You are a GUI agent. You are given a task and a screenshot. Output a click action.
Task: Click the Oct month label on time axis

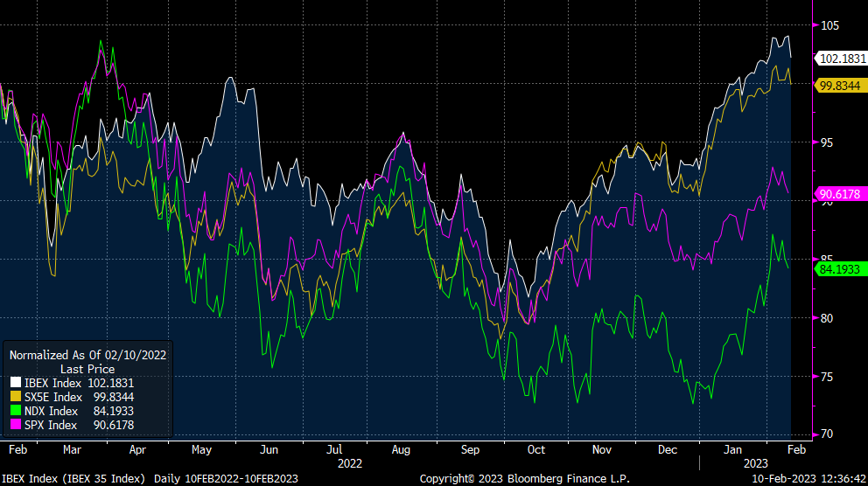tap(535, 449)
